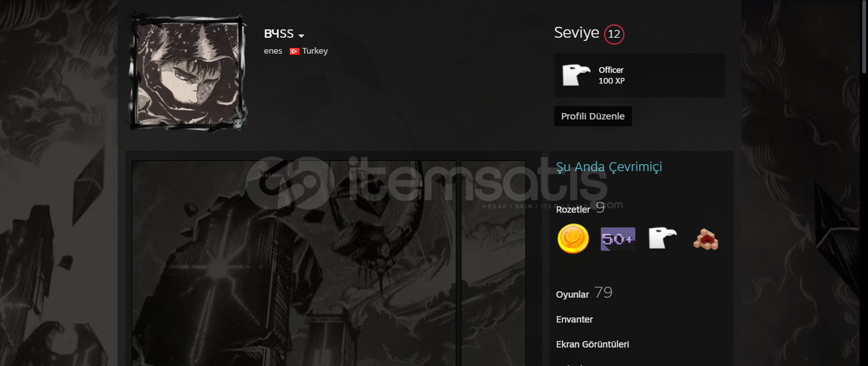
Task: Open the purple 50+ games badge
Action: tap(617, 239)
